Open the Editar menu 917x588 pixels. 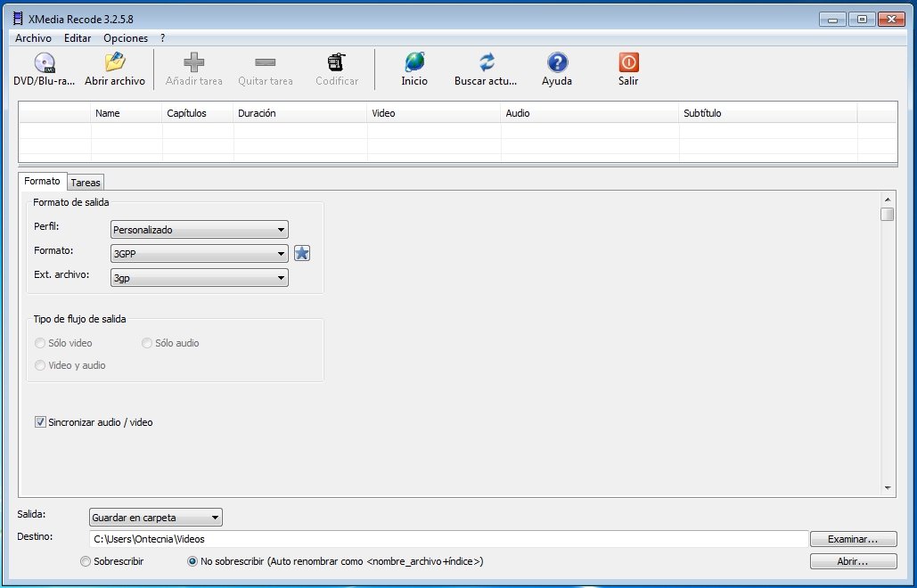pyautogui.click(x=78, y=38)
